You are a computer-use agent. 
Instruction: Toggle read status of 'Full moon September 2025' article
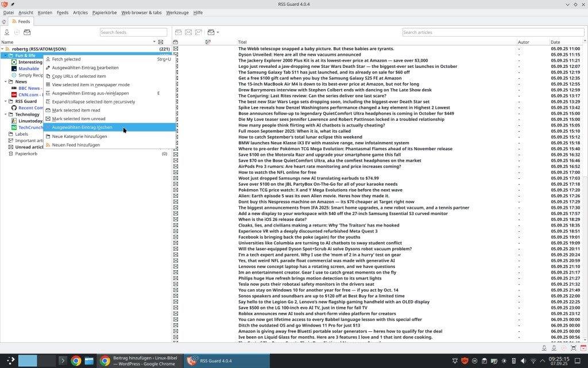pyautogui.click(x=176, y=131)
